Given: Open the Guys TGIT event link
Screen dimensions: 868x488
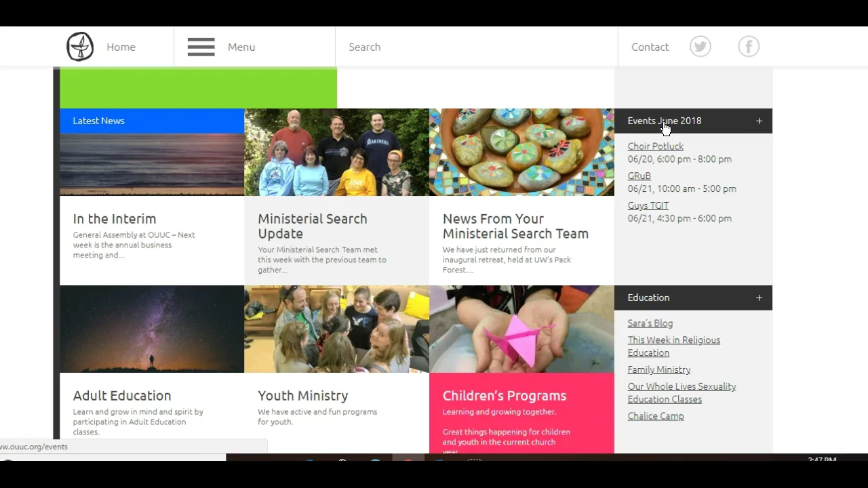Looking at the screenshot, I should click(648, 205).
